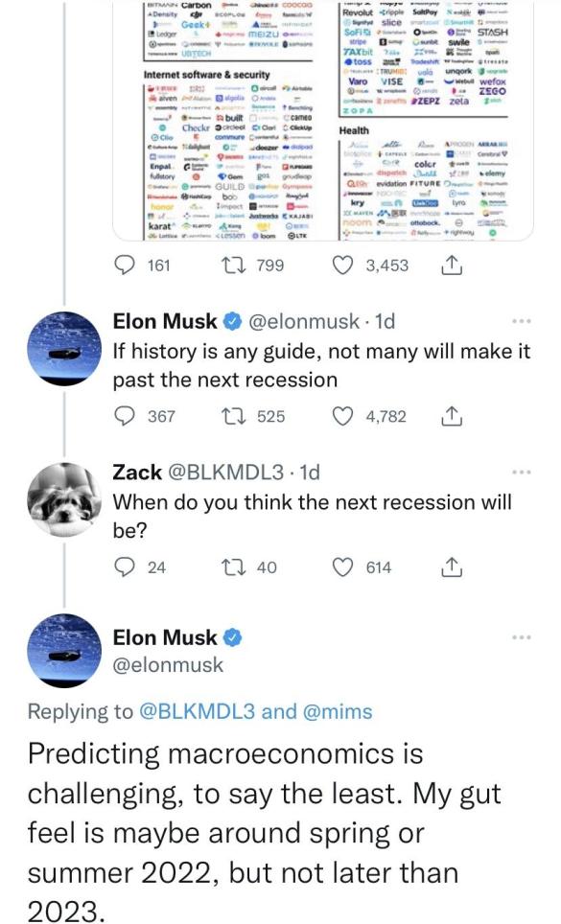Share Elon's 'If history is any guide' tweet
The height and width of the screenshot is (924, 561).
(451, 417)
